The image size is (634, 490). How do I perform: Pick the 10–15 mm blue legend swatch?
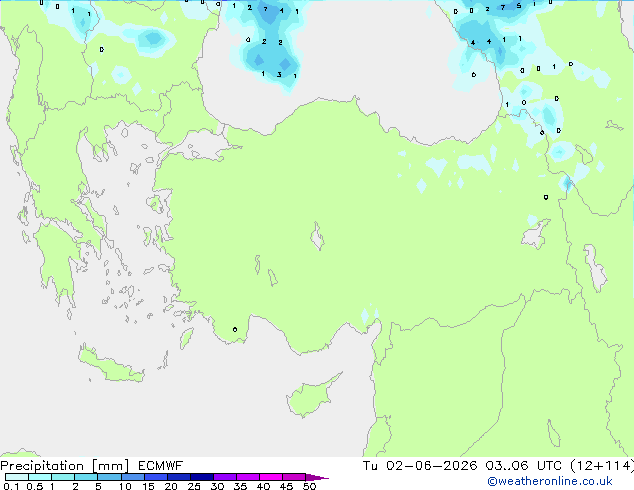tap(133, 477)
